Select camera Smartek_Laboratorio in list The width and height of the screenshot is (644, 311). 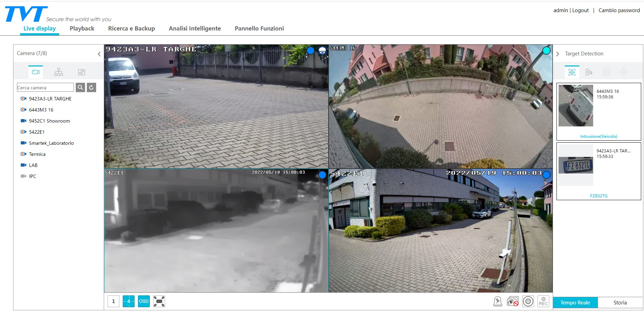[x=51, y=143]
